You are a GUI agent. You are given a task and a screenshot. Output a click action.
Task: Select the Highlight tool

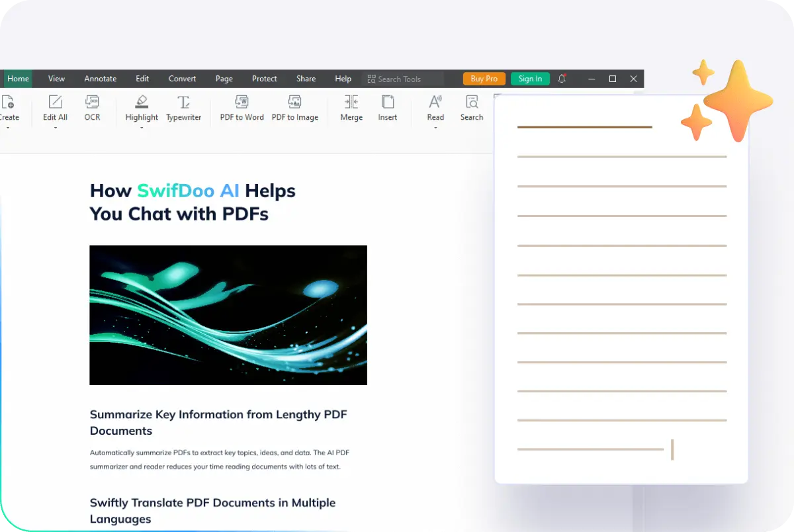coord(142,108)
